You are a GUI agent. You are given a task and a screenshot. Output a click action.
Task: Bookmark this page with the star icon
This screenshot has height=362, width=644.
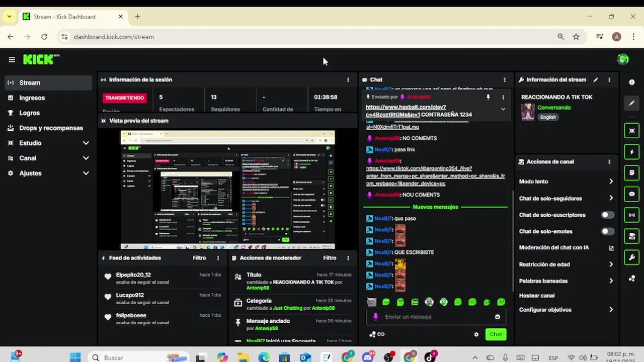pyautogui.click(x=576, y=37)
